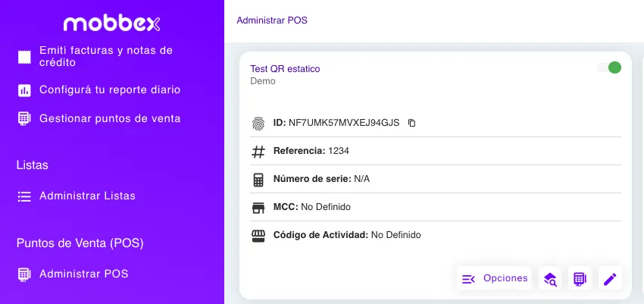The width and height of the screenshot is (644, 304).
Task: Click the calculator icon beside Número de serie
Action: point(258,180)
